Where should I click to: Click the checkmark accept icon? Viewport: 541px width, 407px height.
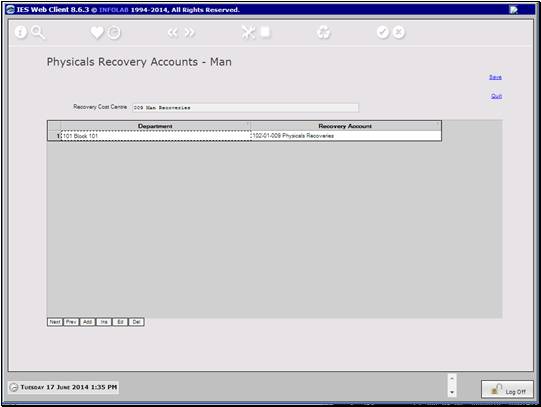(x=383, y=32)
